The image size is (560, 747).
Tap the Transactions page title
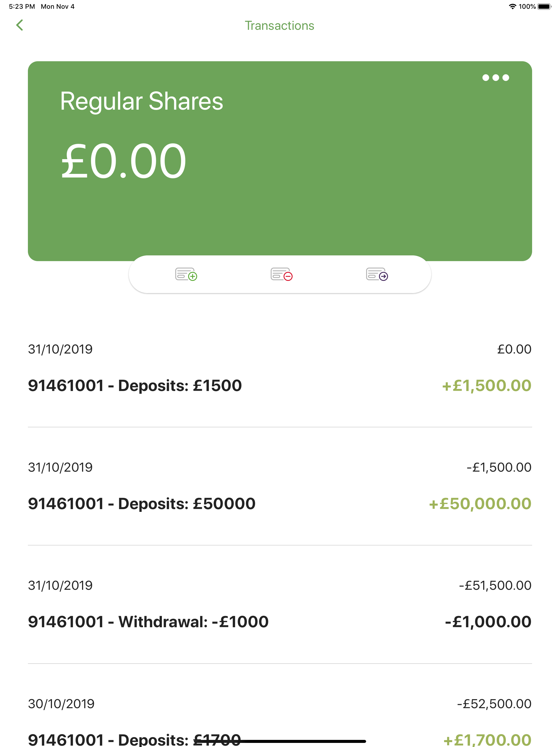(279, 26)
